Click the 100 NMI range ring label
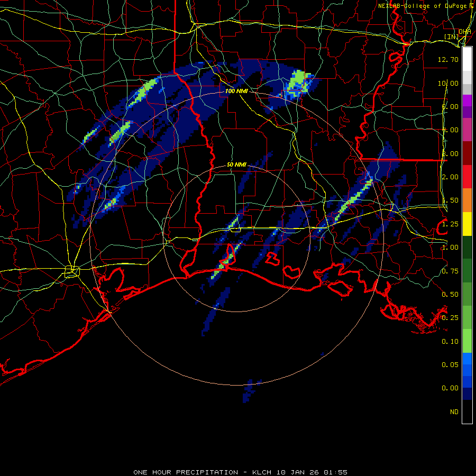Screen dimensions: 476x476 pos(236,91)
